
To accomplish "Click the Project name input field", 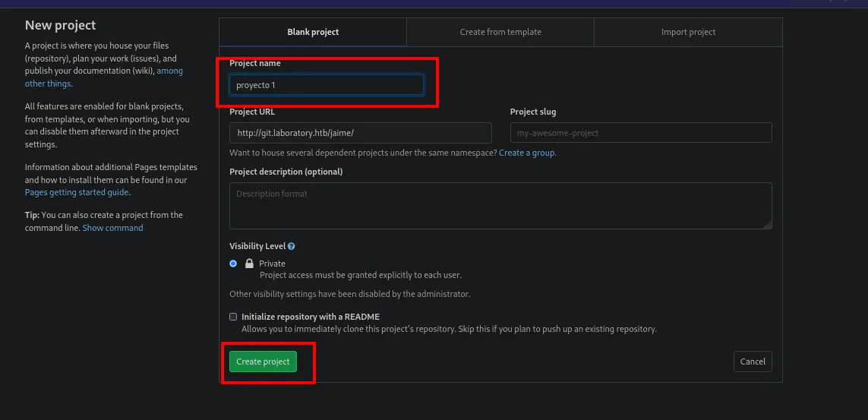I will [327, 85].
